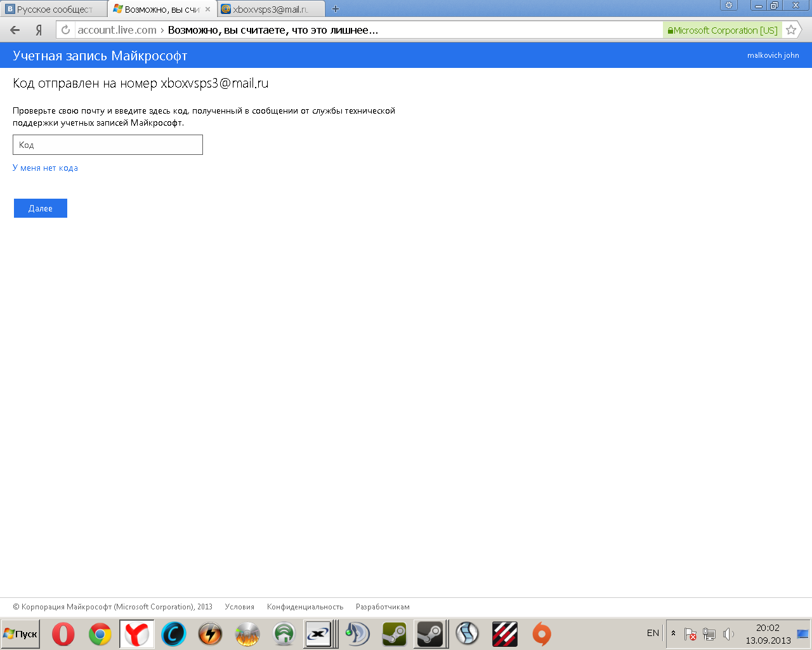This screenshot has height=650, width=812.
Task: Click the browser back arrow
Action: coord(15,30)
